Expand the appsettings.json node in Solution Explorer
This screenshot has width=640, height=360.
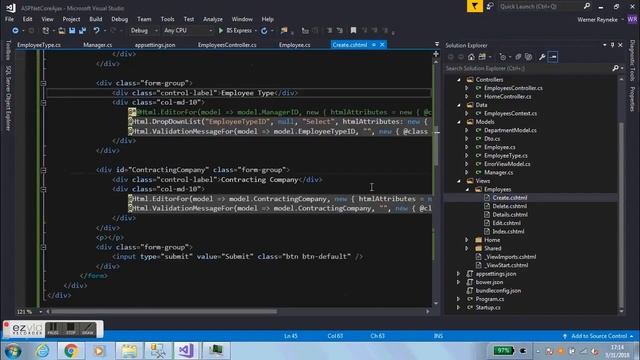pos(459,274)
